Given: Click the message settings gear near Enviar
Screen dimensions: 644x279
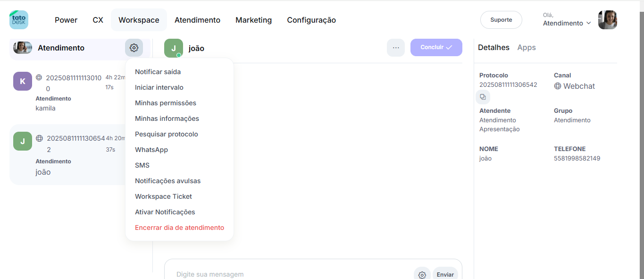Looking at the screenshot, I should tap(422, 275).
